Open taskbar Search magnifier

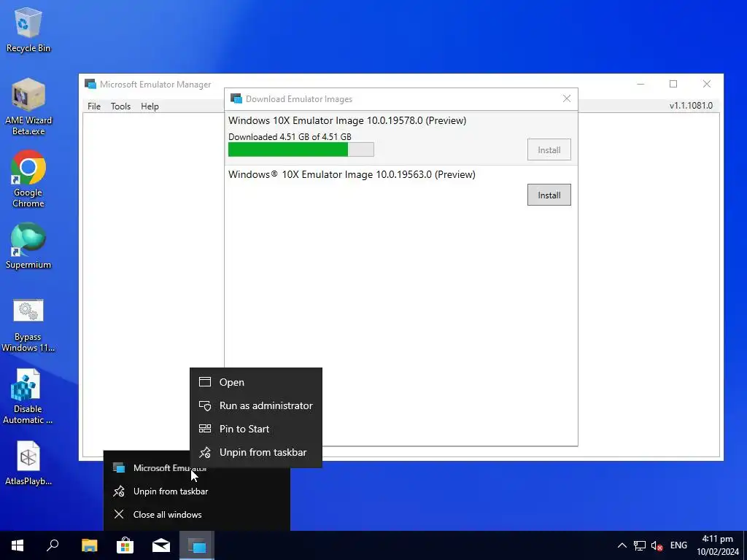pyautogui.click(x=53, y=545)
